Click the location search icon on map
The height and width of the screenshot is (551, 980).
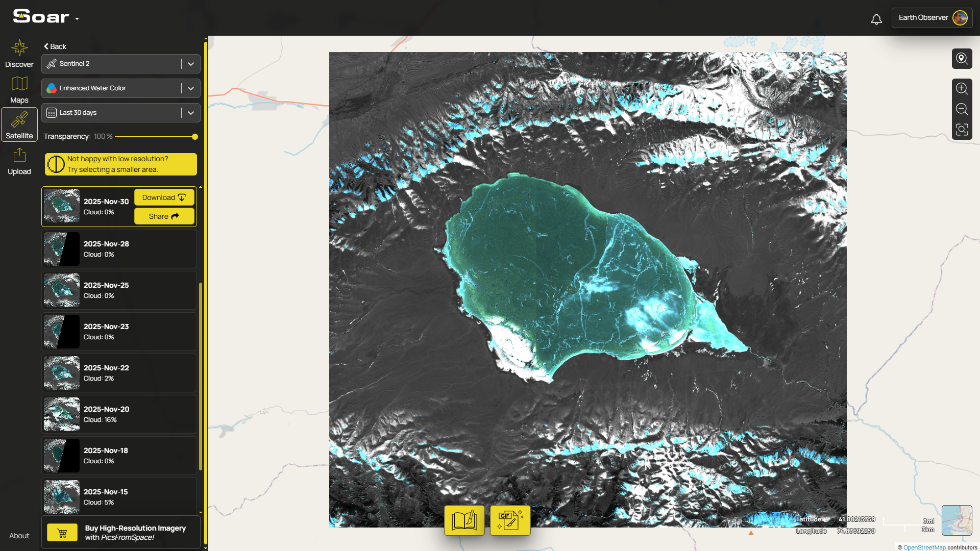click(962, 59)
